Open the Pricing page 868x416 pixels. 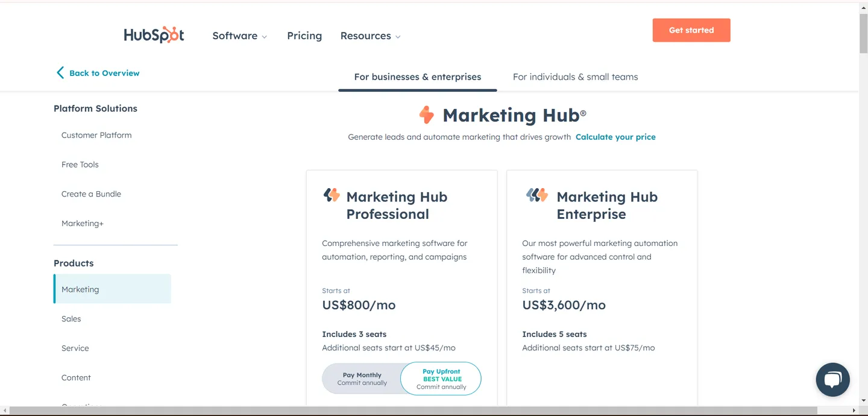coord(304,36)
